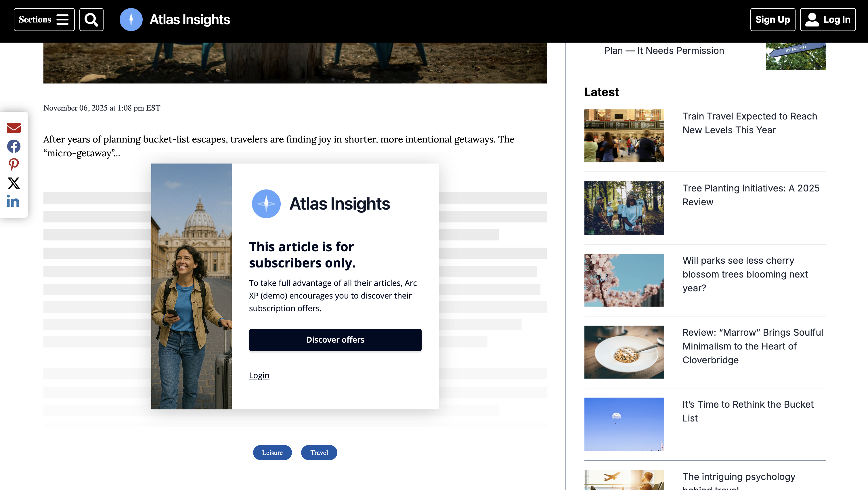Share on X (Twitter) icon

tap(14, 183)
